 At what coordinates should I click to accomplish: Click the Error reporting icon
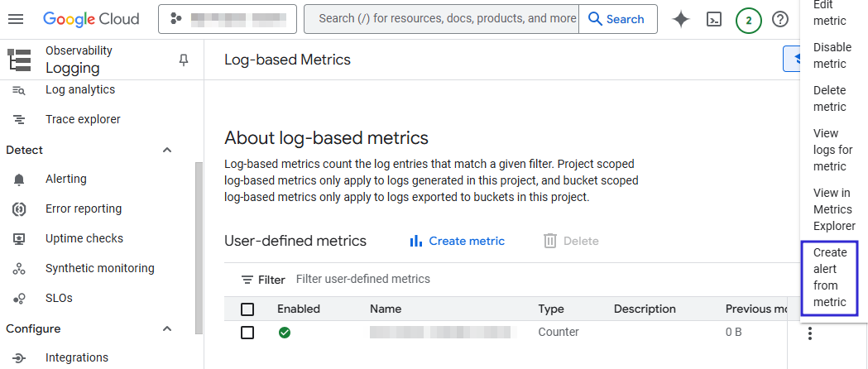coord(19,209)
